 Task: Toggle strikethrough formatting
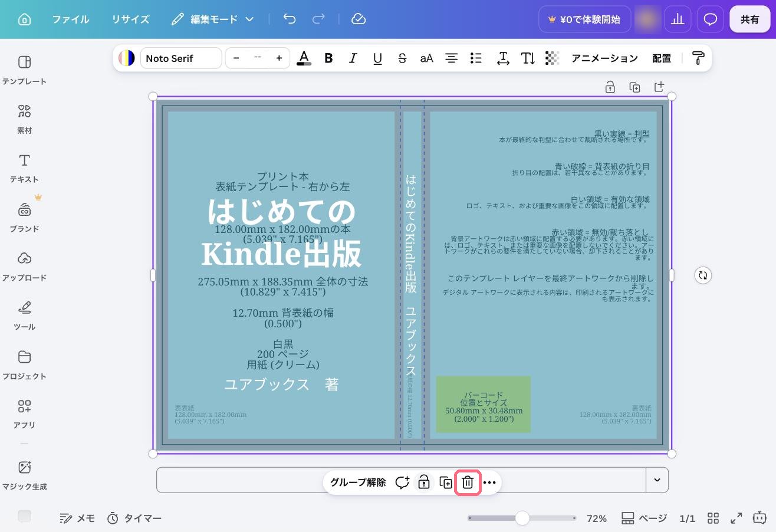tap(402, 58)
